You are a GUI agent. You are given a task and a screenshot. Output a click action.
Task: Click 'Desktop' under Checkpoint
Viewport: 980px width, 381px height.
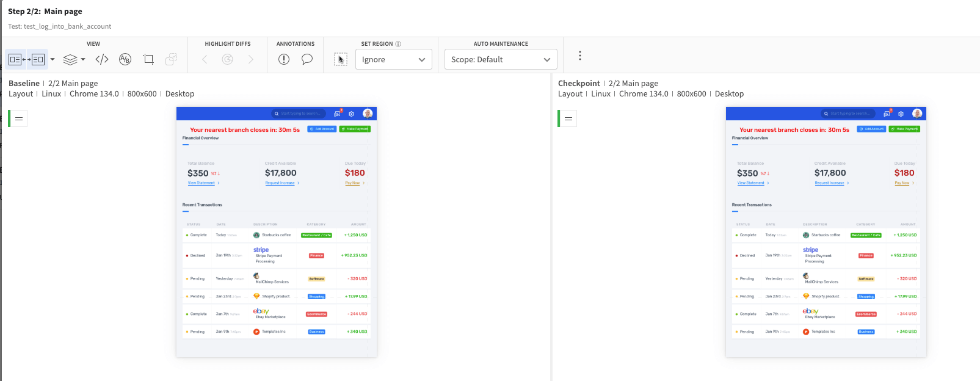(729, 93)
